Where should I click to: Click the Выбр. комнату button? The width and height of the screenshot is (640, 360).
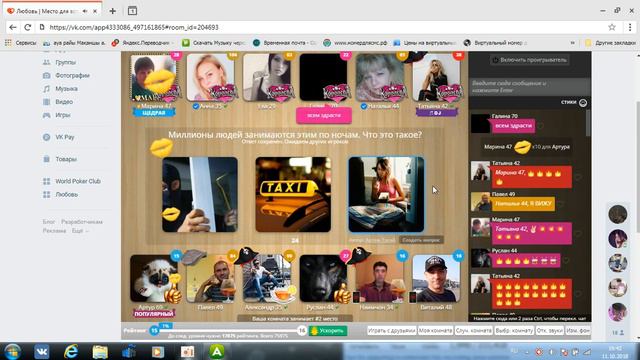click(x=514, y=331)
